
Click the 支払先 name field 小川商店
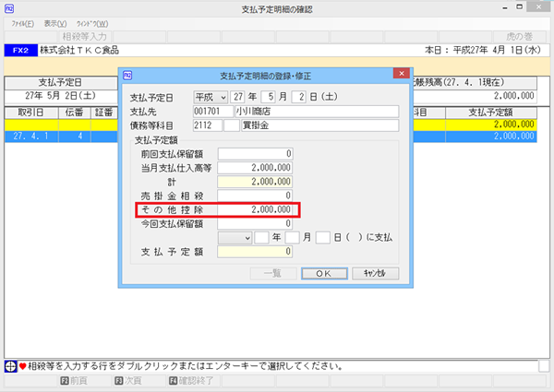click(x=317, y=112)
